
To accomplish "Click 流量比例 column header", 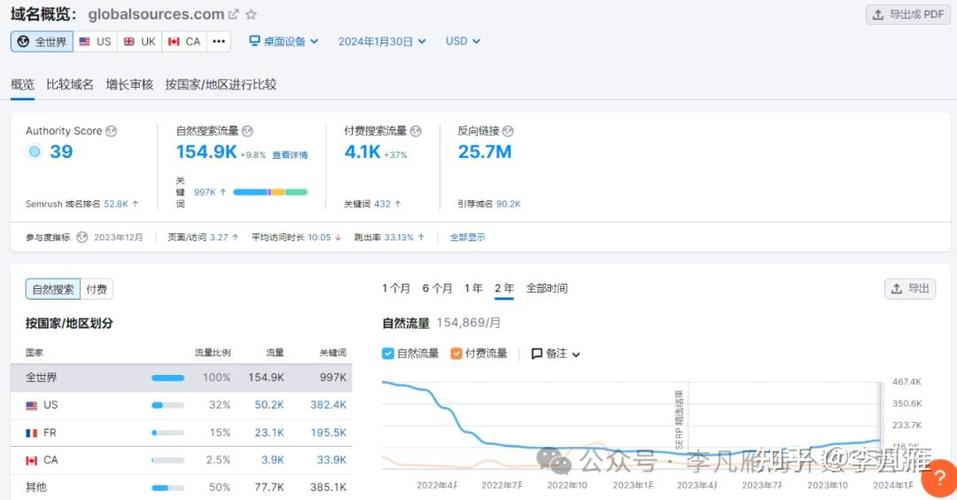I will (212, 353).
